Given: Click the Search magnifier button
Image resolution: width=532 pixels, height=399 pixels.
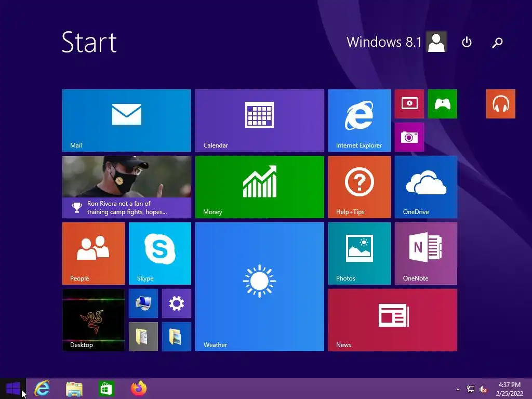Looking at the screenshot, I should pyautogui.click(x=497, y=43).
